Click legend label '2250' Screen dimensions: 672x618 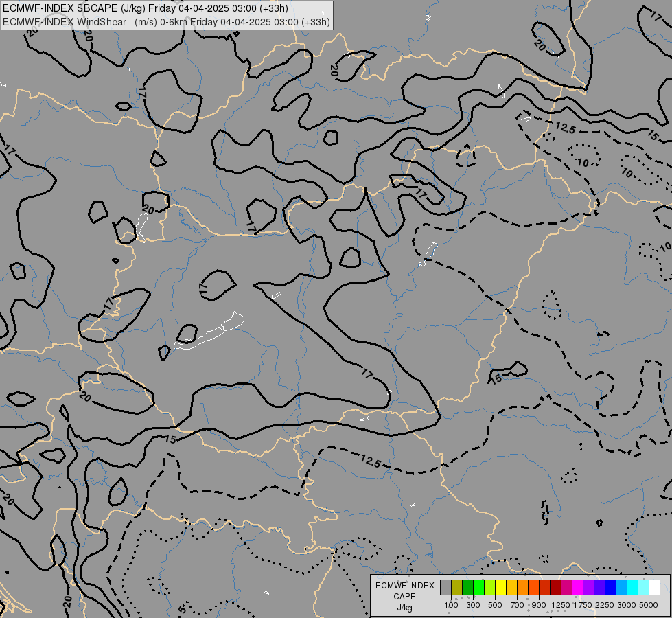pos(605,605)
